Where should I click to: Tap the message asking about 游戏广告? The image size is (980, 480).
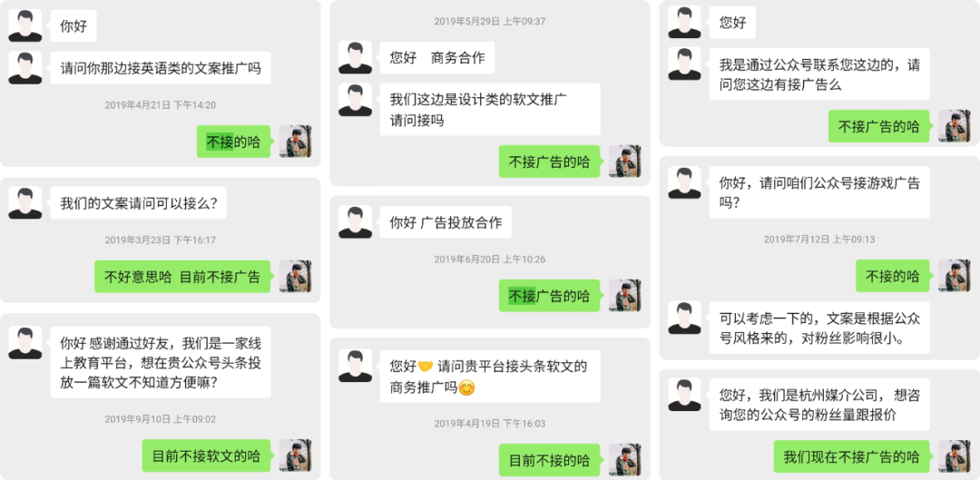point(819,191)
